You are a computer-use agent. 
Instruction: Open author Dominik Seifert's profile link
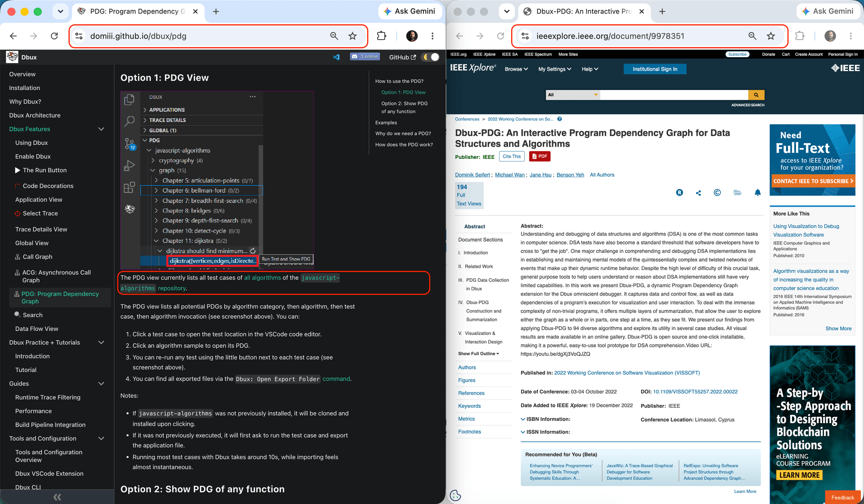472,175
